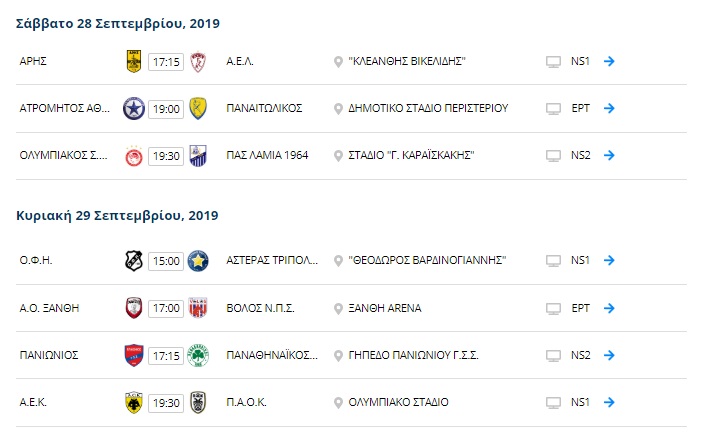This screenshot has width=704, height=440.
Task: Click arrow for Πανιώνιος vs Παναθηναϊκός match
Action: point(609,355)
